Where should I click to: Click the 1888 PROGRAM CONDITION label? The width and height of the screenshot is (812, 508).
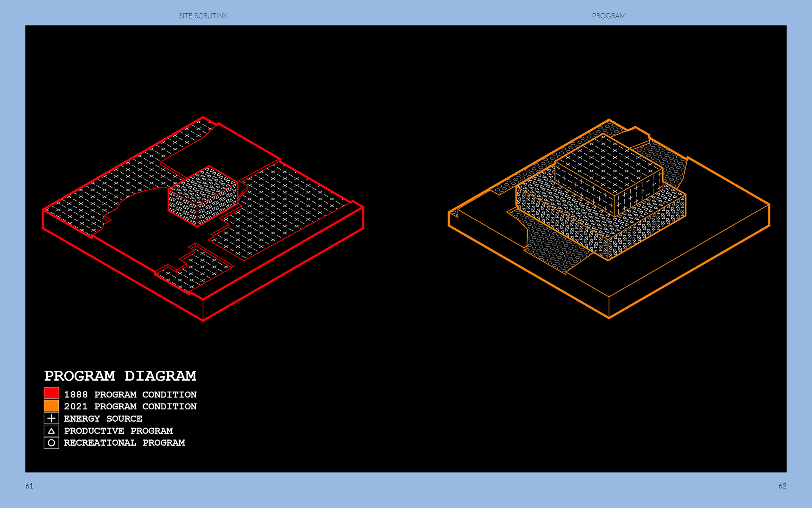click(x=130, y=395)
